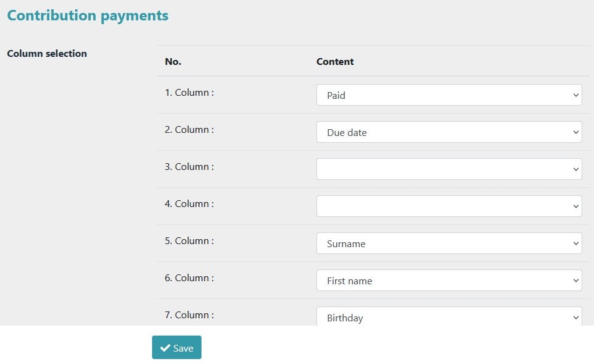Click the Content column header
This screenshot has width=594, height=364.
pos(335,62)
